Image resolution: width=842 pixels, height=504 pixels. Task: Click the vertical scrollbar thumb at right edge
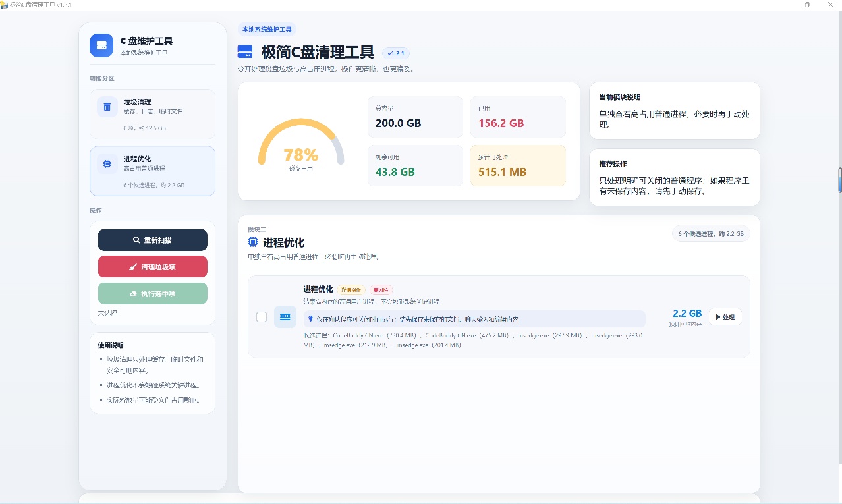[839, 180]
